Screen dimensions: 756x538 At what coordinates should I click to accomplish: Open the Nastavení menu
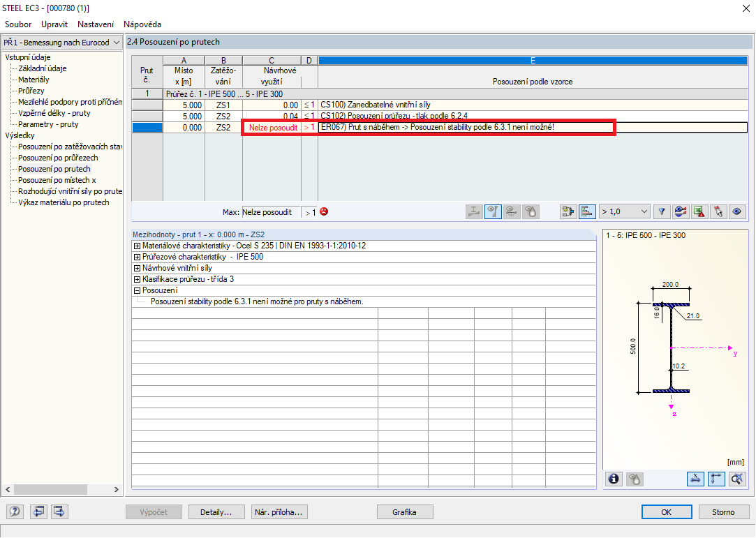pos(96,24)
